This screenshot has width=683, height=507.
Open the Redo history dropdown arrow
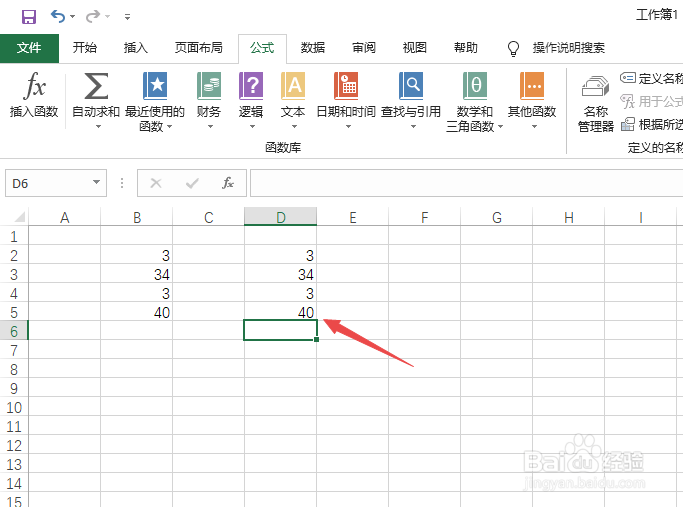click(108, 17)
